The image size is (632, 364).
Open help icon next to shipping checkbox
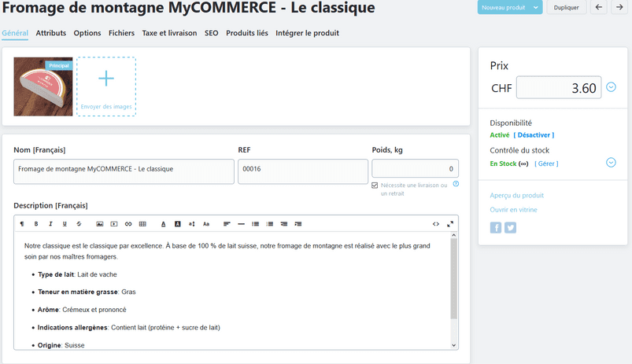[x=456, y=184]
